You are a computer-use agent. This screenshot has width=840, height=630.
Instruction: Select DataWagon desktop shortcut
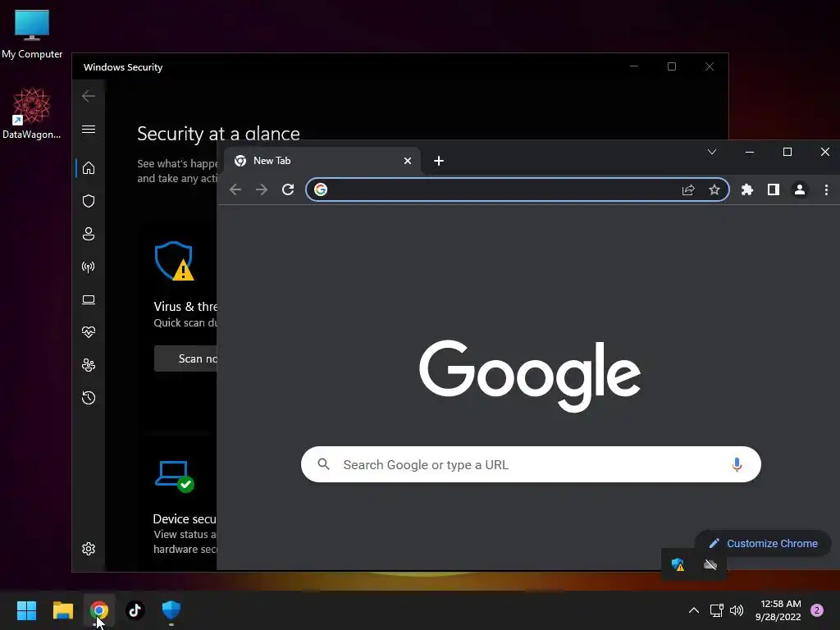point(32,113)
